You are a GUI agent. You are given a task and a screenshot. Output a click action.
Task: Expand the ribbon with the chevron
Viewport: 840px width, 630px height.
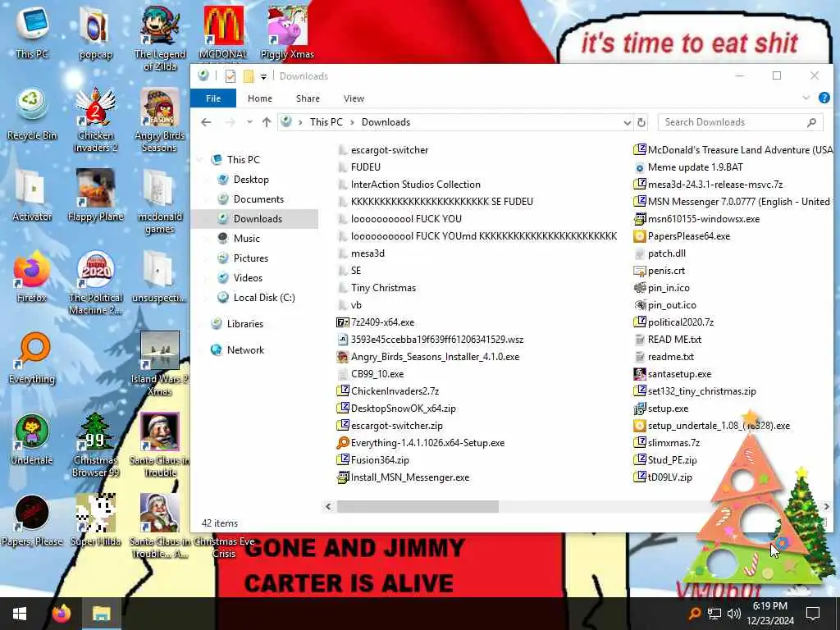click(806, 98)
